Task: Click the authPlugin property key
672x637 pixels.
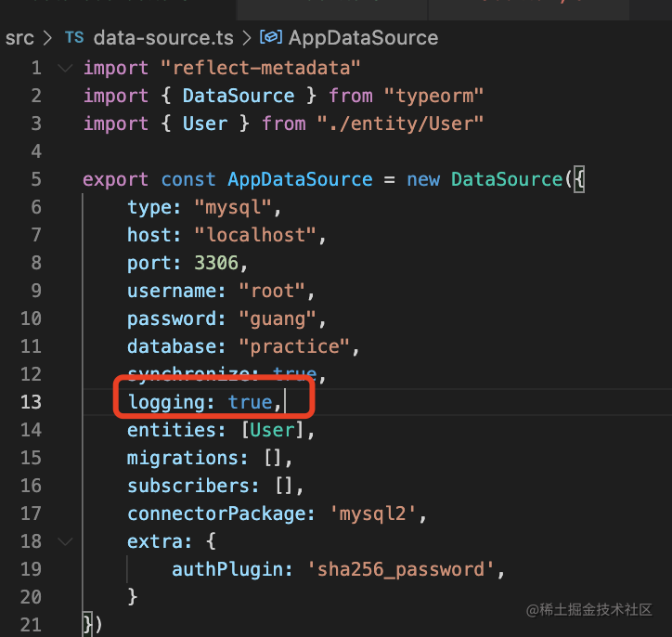Action: (x=227, y=570)
